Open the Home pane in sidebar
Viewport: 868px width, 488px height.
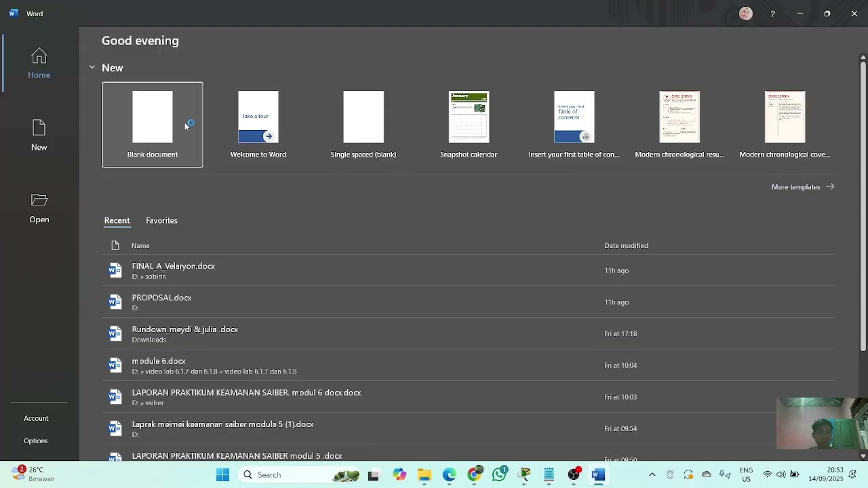click(39, 64)
